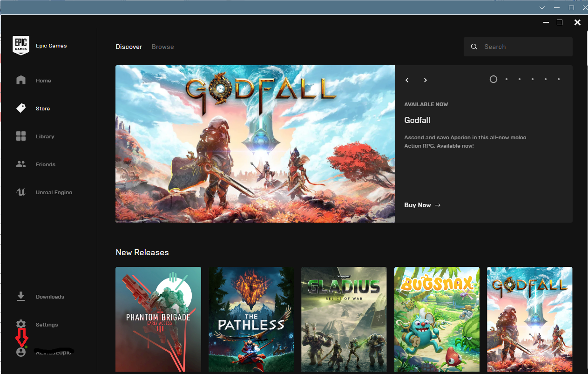The height and width of the screenshot is (374, 588).
Task: Open the Settings gear icon
Action: (x=21, y=324)
